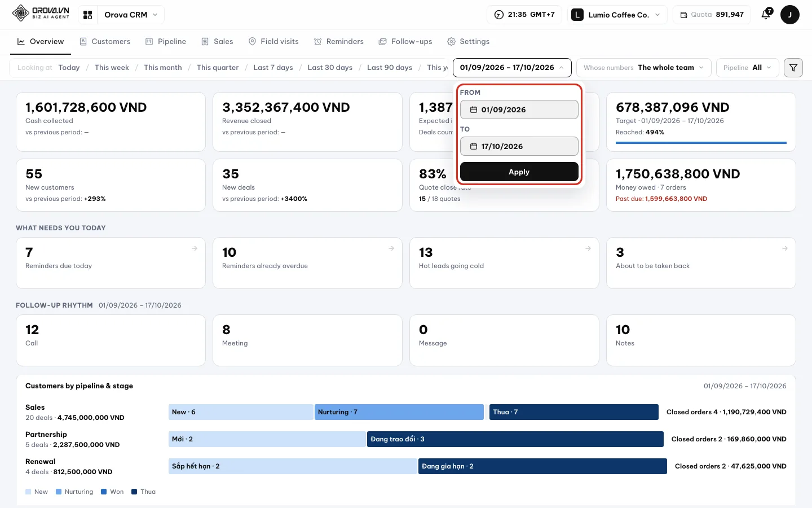Viewport: 812px width, 508px height.
Task: Open Reminders due today card arrow
Action: point(195,248)
